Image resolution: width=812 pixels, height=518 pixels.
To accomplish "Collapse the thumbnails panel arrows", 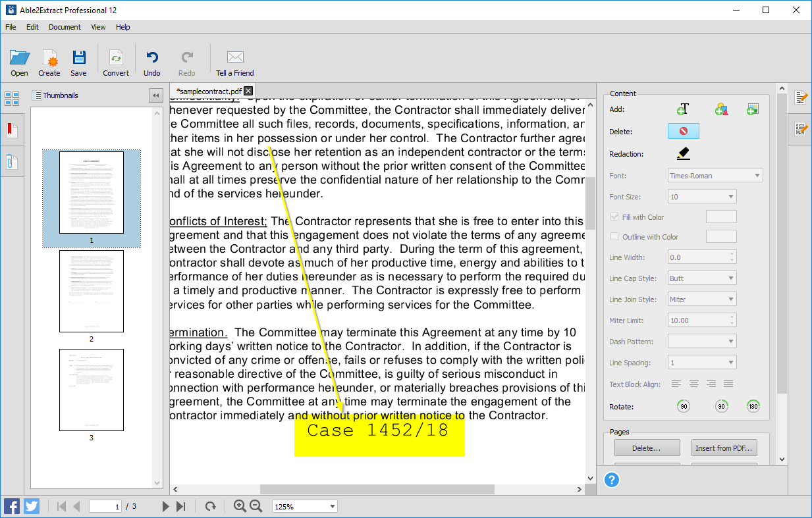I will point(156,95).
